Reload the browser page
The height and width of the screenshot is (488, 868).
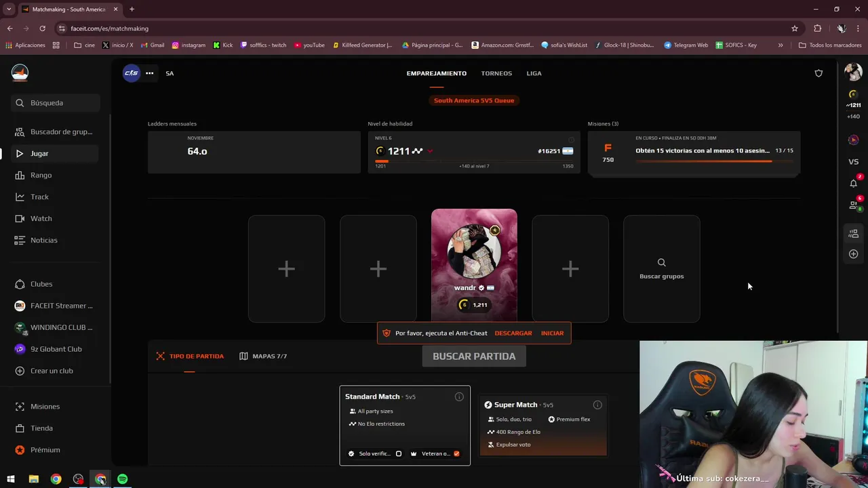click(x=42, y=28)
